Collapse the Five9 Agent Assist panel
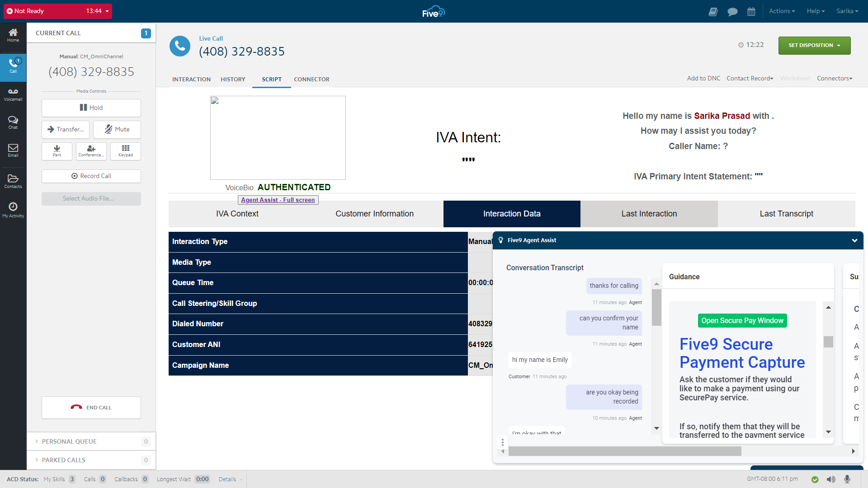868x488 pixels. click(854, 240)
